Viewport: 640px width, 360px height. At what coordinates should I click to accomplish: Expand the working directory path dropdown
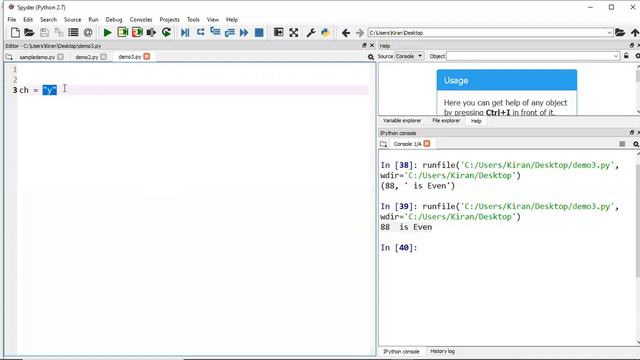coord(609,33)
